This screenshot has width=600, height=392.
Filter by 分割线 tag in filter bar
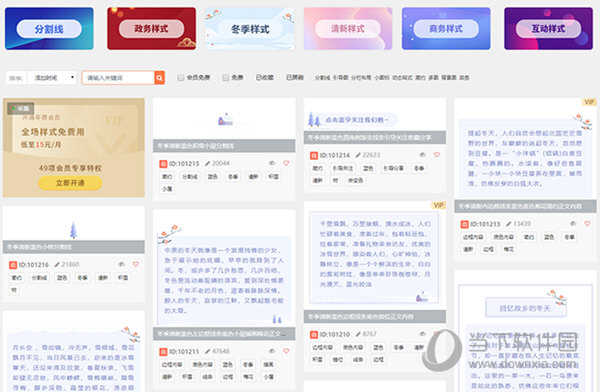pyautogui.click(x=322, y=78)
